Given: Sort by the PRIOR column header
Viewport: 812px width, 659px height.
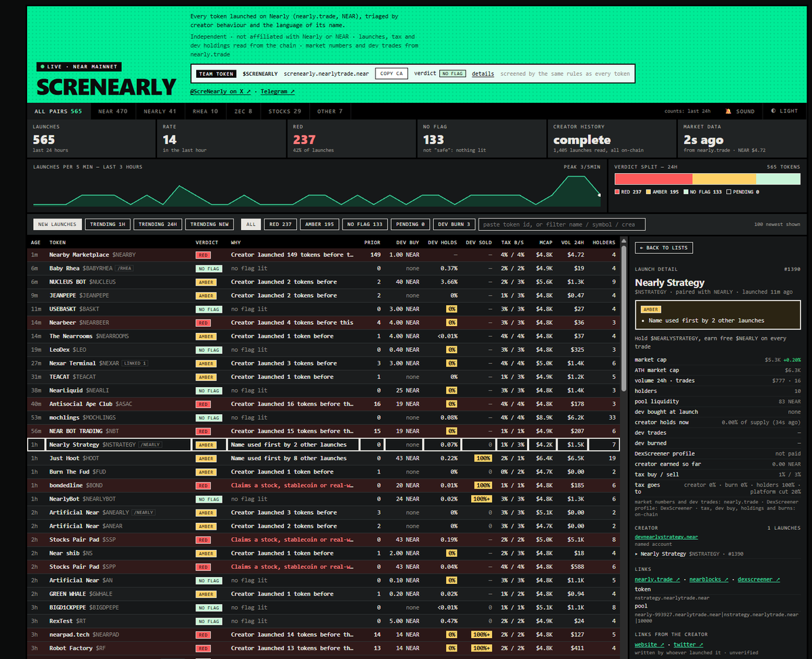Looking at the screenshot, I should pos(371,242).
